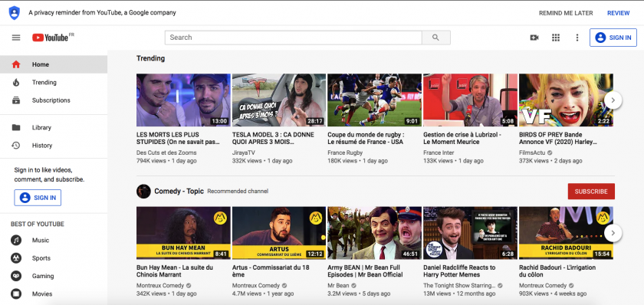The width and height of the screenshot is (644, 305).
Task: Click the sidebar SIGN IN button
Action: pos(38,198)
